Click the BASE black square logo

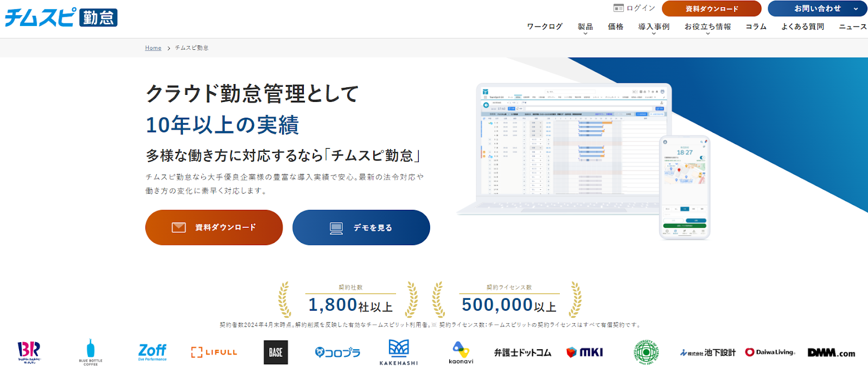pos(276,352)
